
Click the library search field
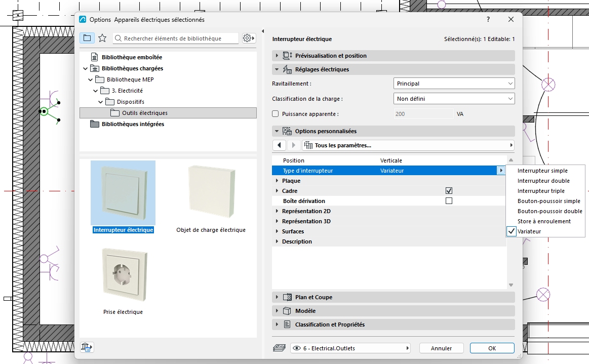(176, 38)
